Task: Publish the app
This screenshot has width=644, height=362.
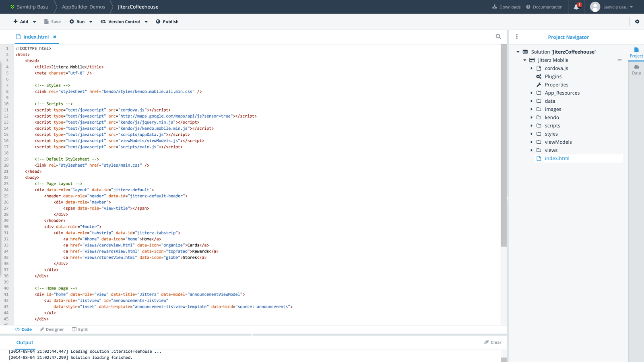Action: pos(167,22)
